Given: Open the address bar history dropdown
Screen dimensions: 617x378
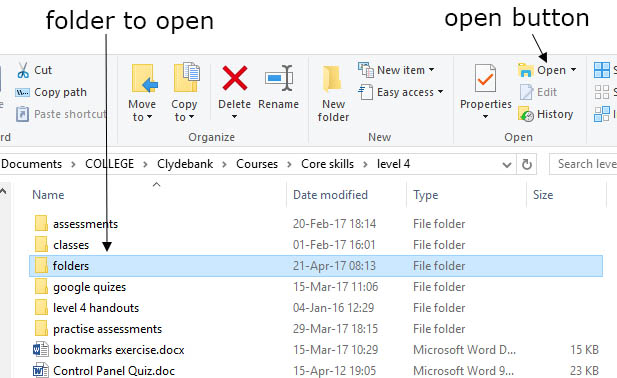Looking at the screenshot, I should click(507, 165).
